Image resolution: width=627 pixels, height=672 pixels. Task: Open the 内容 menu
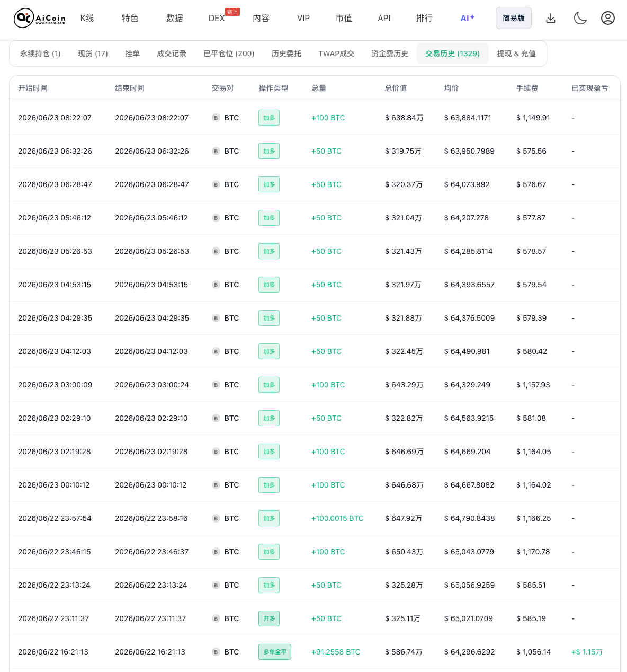point(261,18)
